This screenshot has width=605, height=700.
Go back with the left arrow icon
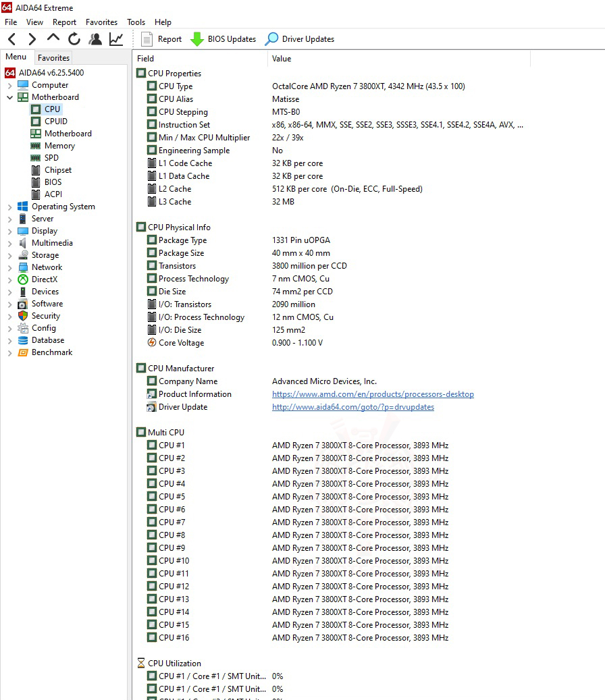click(12, 39)
